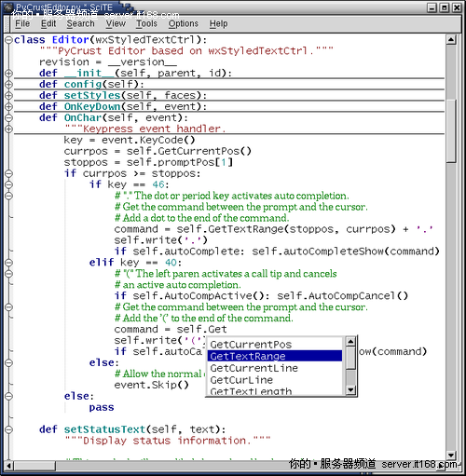Pick GetCurrentLine from autocomplete popup
This screenshot has width=466, height=476.
point(275,368)
